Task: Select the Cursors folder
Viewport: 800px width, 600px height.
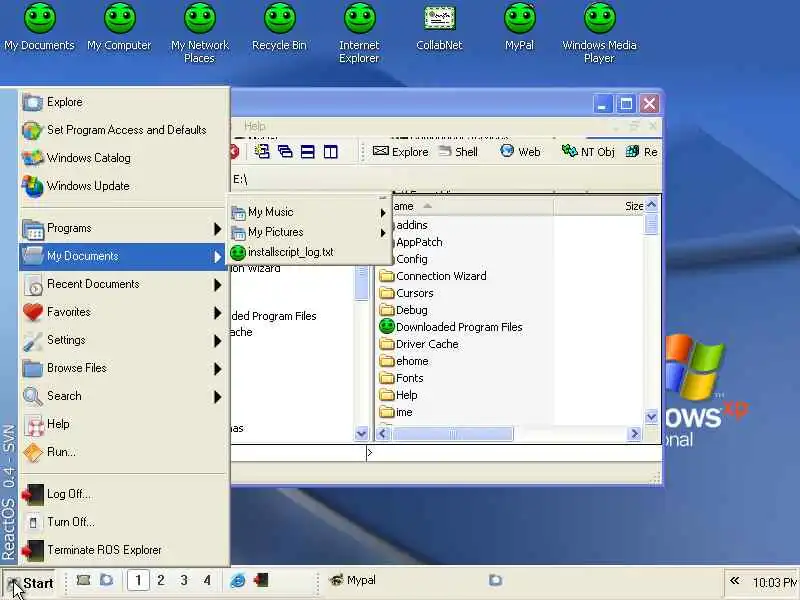Action: 407,293
